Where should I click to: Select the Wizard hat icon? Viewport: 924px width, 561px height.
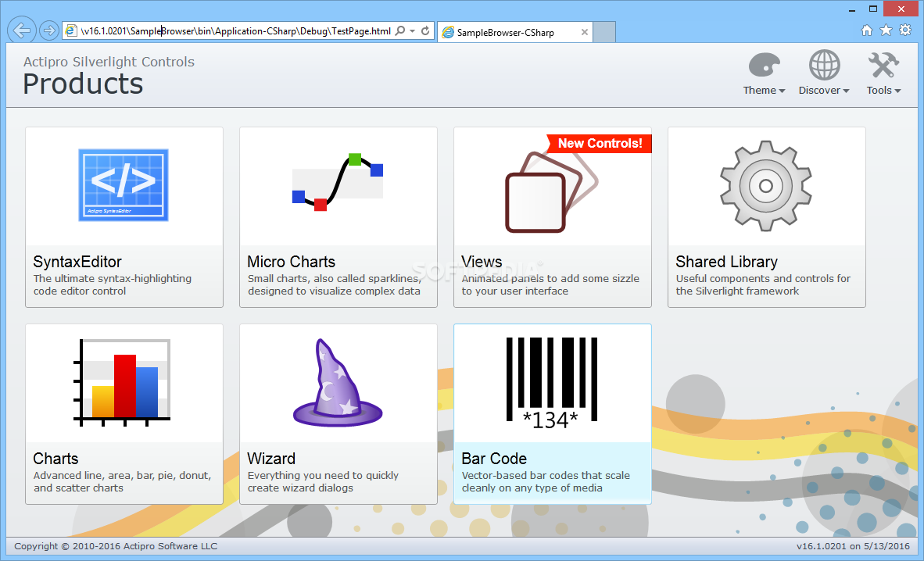tap(338, 382)
